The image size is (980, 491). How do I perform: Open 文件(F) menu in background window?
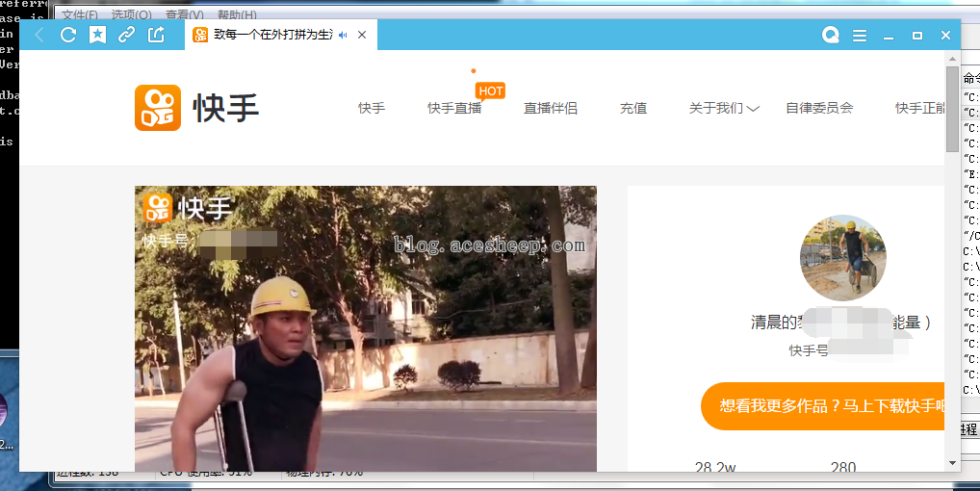[79, 14]
